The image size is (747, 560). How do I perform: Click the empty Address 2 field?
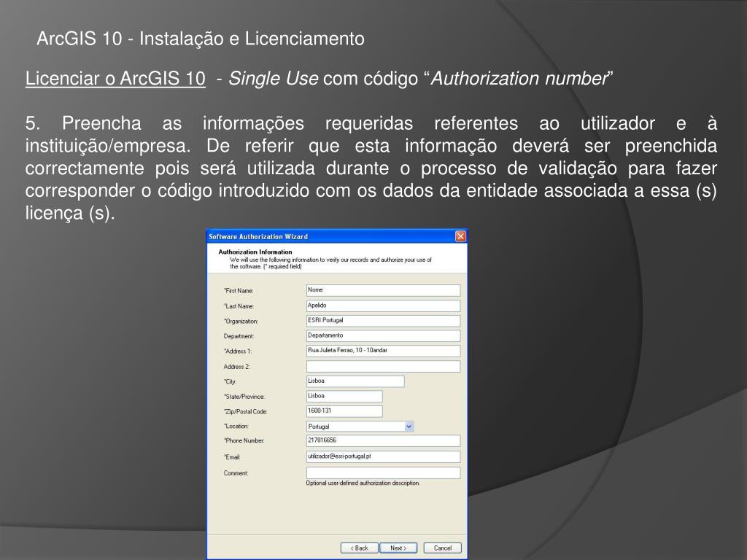coord(383,366)
